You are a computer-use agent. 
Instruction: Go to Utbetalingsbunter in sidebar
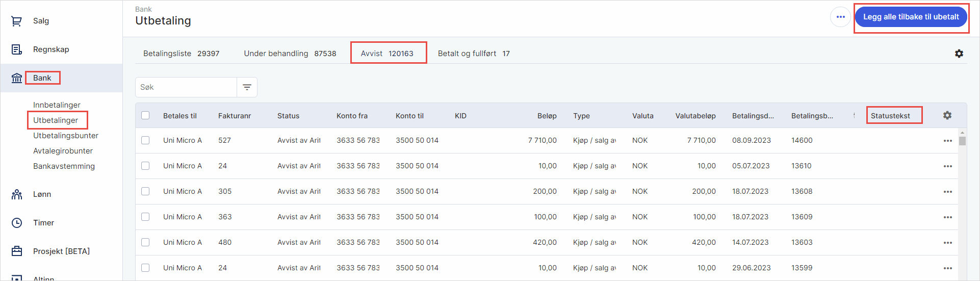point(66,136)
